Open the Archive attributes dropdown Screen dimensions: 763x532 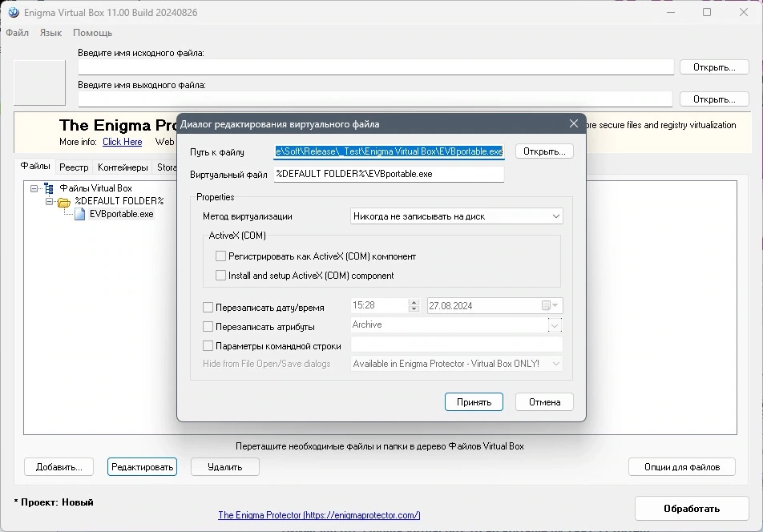tap(555, 324)
